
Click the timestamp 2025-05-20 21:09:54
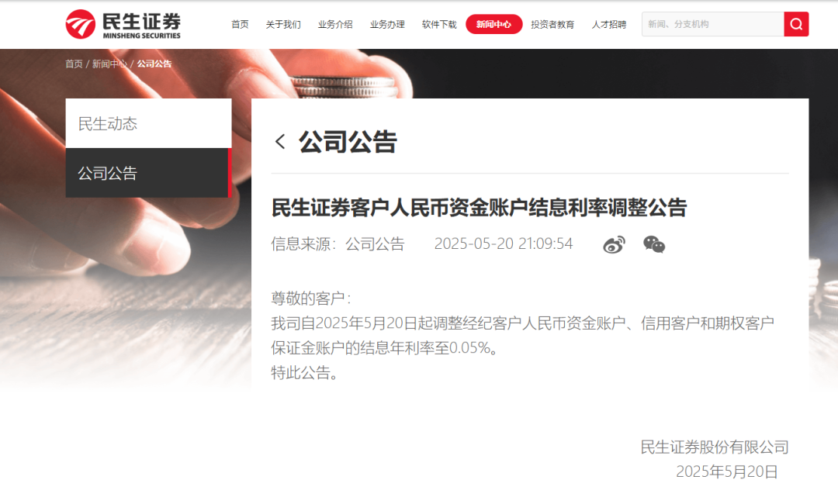504,244
